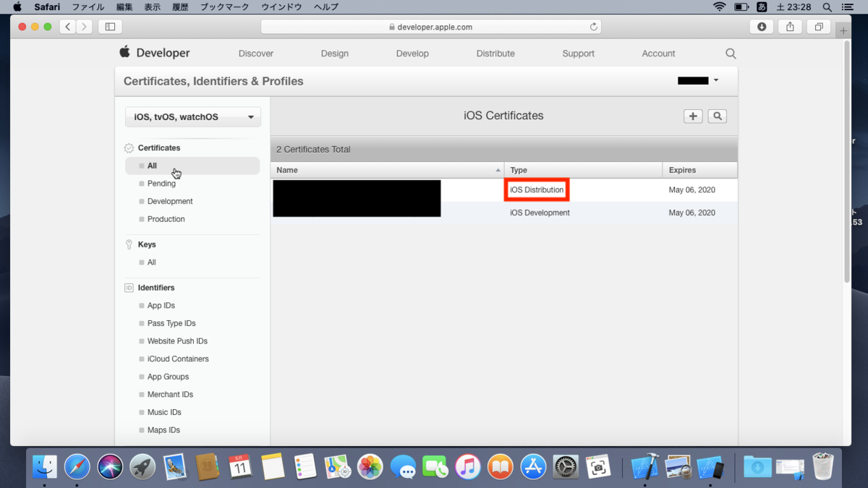Open the account name dropdown arrow
This screenshot has height=488, width=868.
pos(716,80)
